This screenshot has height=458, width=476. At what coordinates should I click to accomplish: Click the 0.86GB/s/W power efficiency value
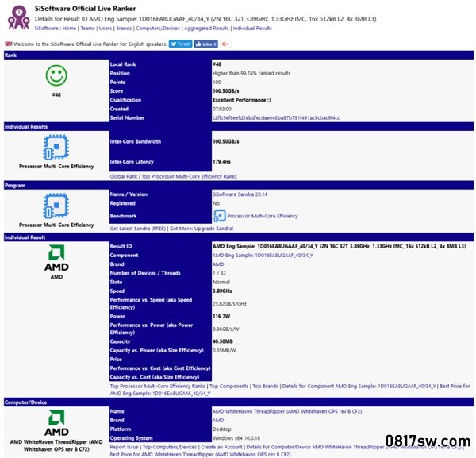(x=226, y=329)
